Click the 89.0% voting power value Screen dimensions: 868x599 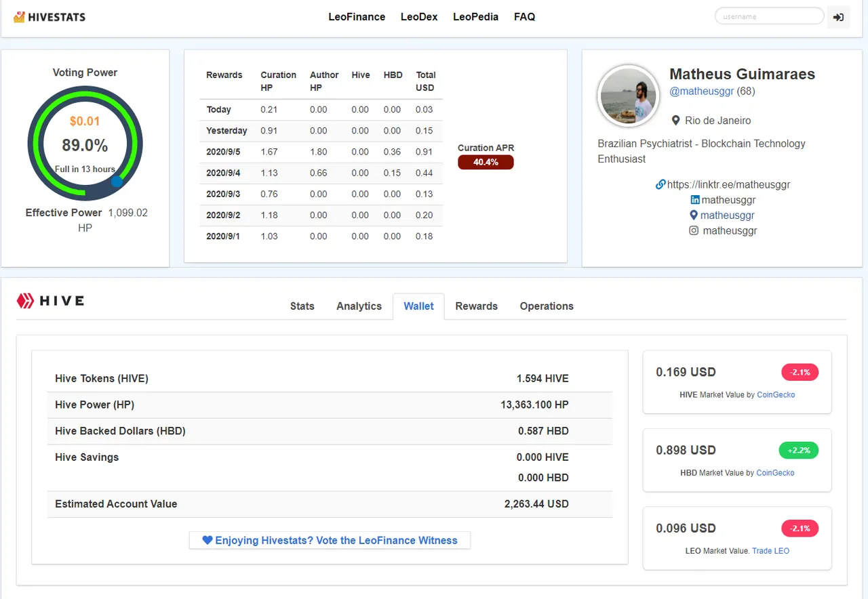(x=85, y=145)
